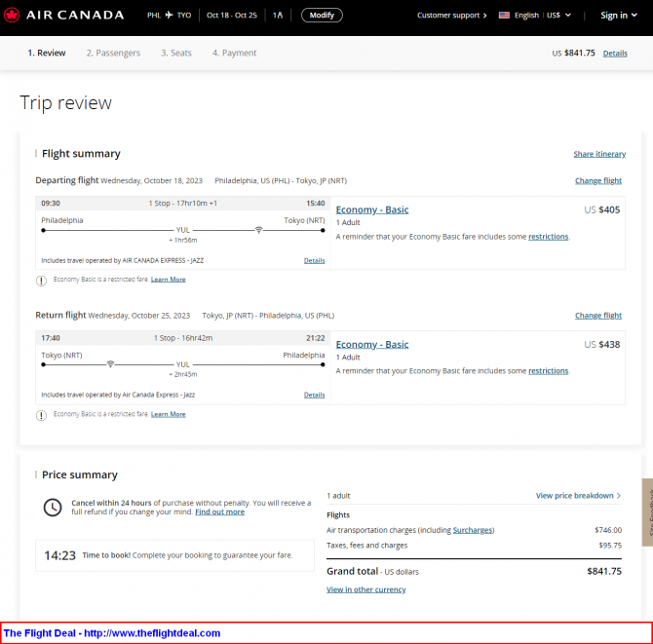Click the PHL origin code in header
This screenshot has width=653, height=644.
pos(154,15)
